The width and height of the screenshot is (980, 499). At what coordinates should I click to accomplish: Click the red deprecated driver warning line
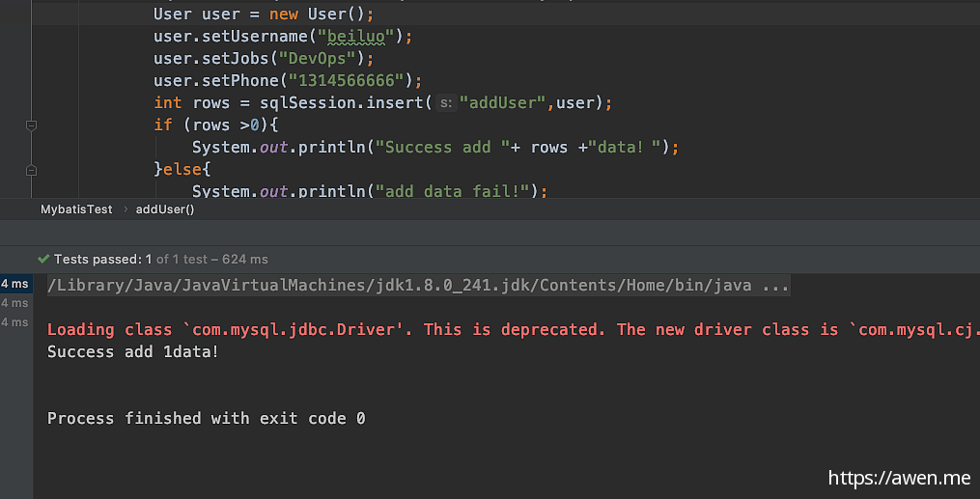513,330
